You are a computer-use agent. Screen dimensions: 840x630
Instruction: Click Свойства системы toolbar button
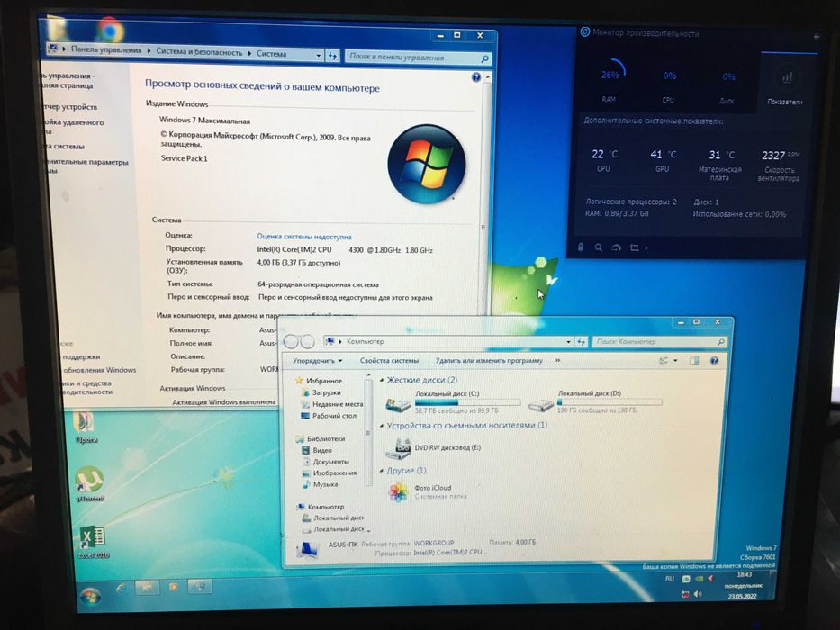click(390, 361)
